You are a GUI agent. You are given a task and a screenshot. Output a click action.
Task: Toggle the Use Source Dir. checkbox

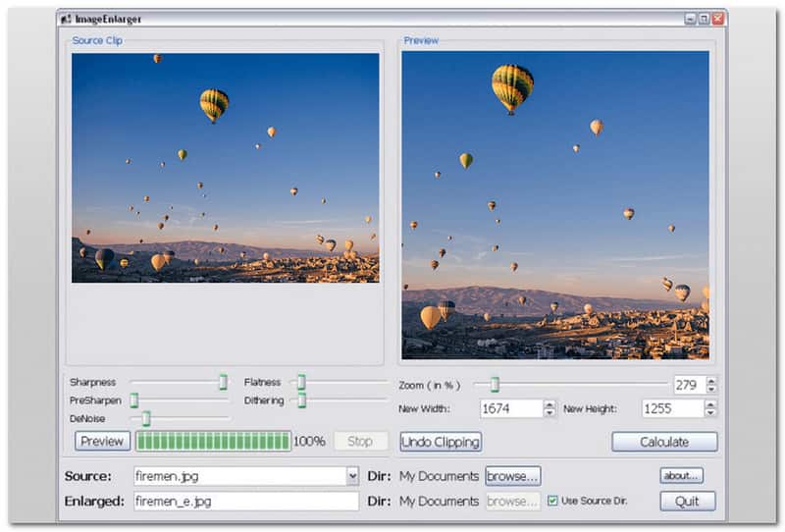[552, 501]
